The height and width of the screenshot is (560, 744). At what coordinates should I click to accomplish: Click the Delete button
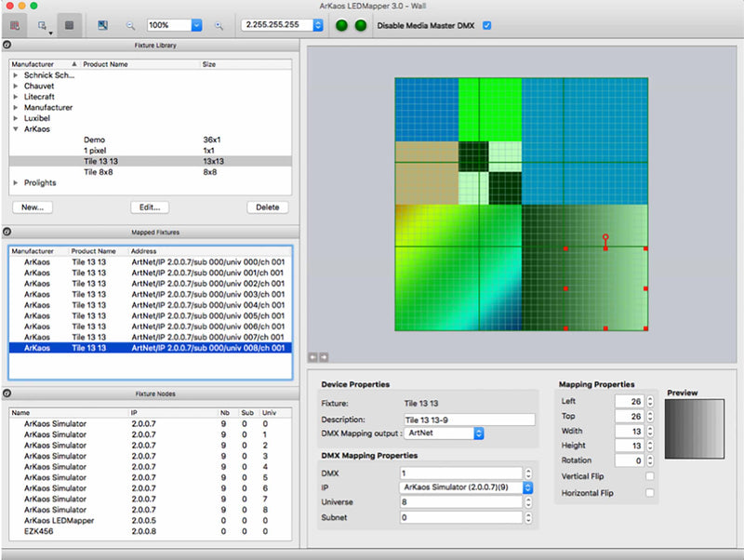click(x=268, y=207)
